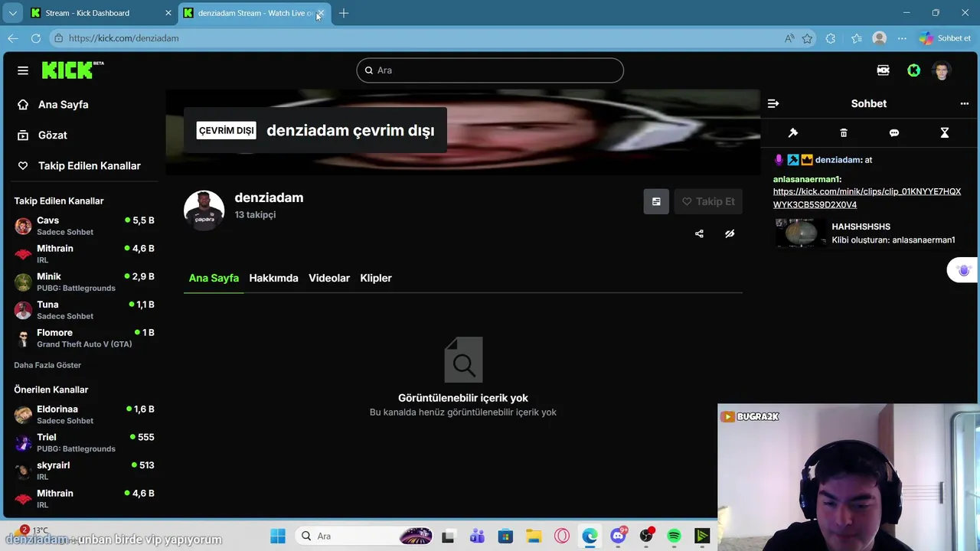This screenshot has width=980, height=551.
Task: Open the user profile avatar menu
Action: pos(942,70)
